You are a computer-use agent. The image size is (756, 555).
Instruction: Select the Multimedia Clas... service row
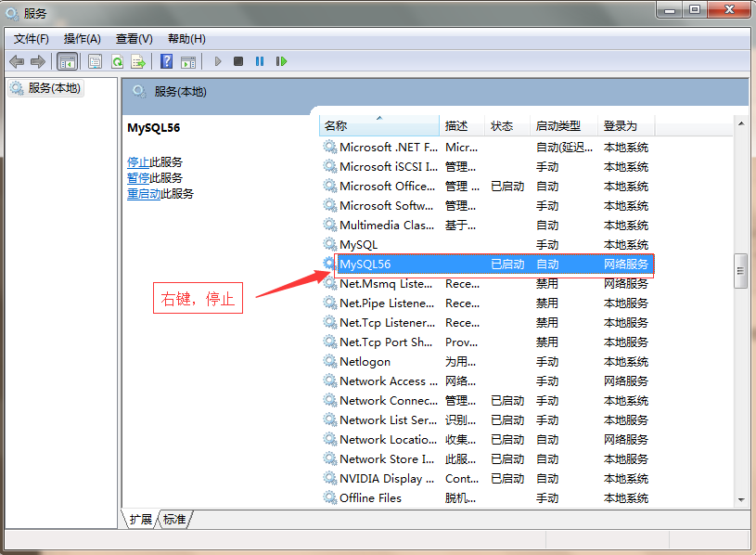[486, 226]
